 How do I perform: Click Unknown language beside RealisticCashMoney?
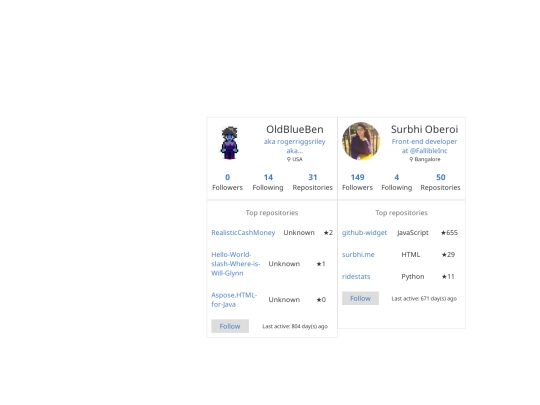tap(299, 233)
